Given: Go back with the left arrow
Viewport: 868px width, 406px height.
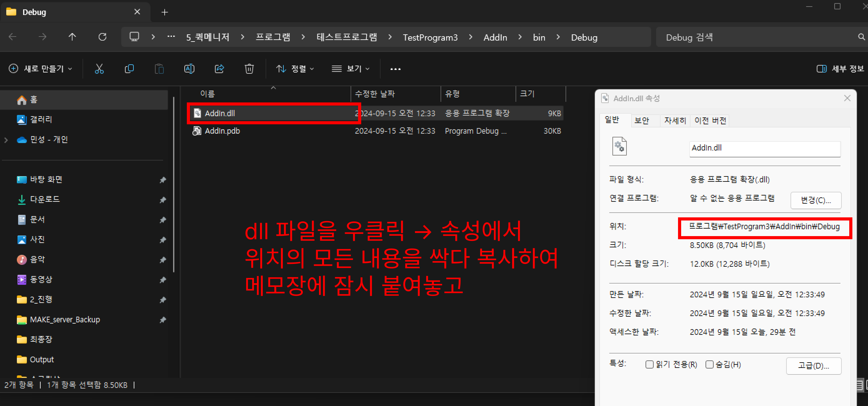Looking at the screenshot, I should tap(12, 37).
